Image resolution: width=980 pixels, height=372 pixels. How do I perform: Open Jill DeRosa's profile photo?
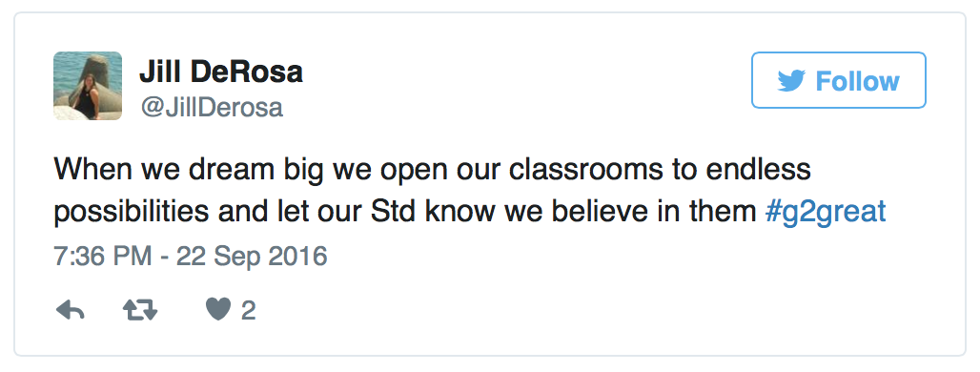(x=88, y=86)
